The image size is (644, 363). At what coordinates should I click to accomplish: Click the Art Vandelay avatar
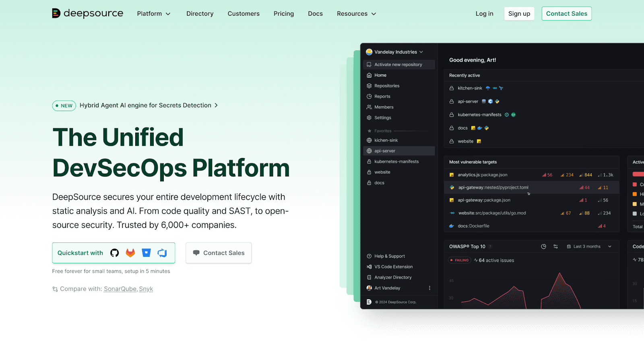point(369,288)
